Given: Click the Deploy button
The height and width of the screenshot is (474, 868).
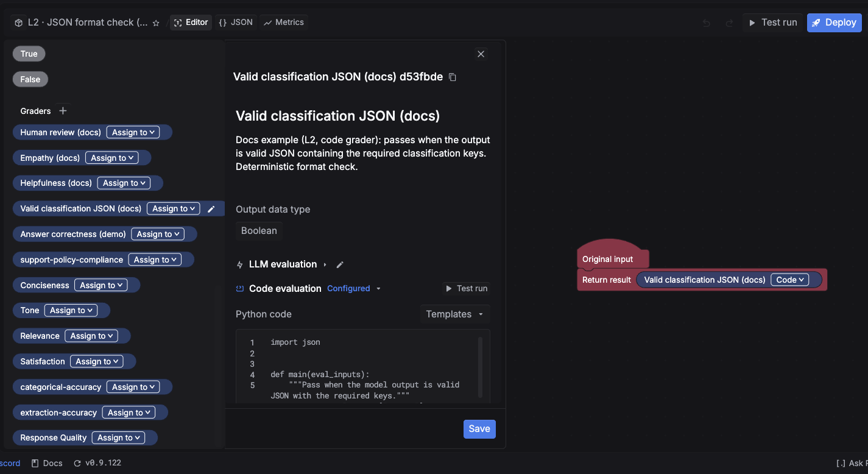Looking at the screenshot, I should pos(834,23).
